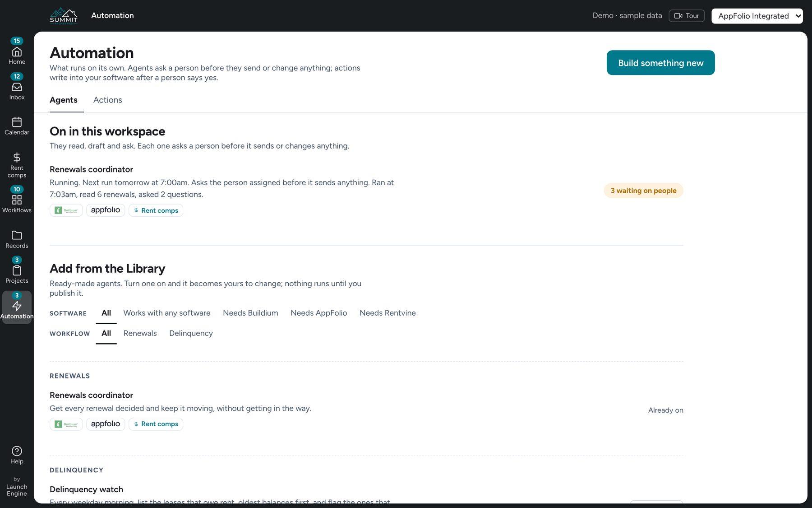
Task: Open the Inbox sidebar icon
Action: pyautogui.click(x=17, y=87)
